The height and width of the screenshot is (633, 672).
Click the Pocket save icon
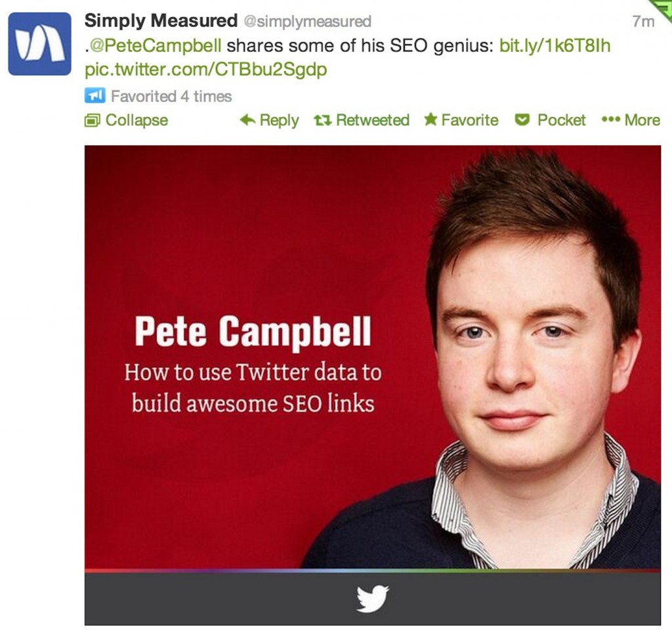click(522, 120)
